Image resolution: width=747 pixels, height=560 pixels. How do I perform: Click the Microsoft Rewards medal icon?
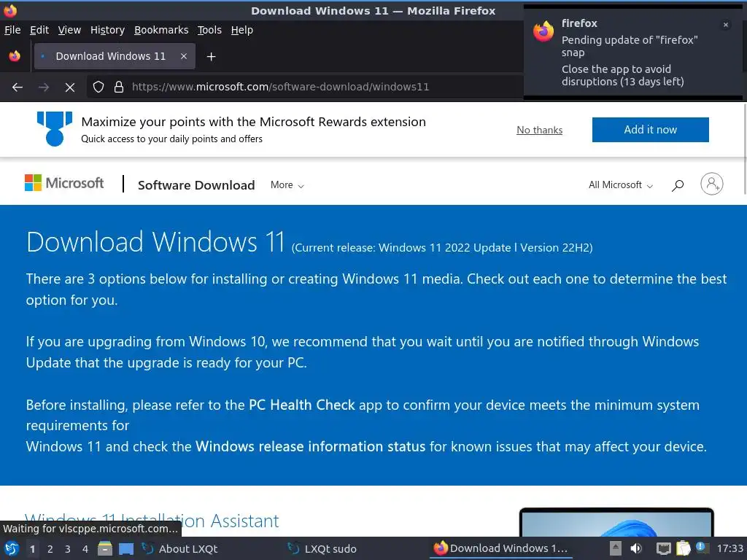[x=54, y=128]
